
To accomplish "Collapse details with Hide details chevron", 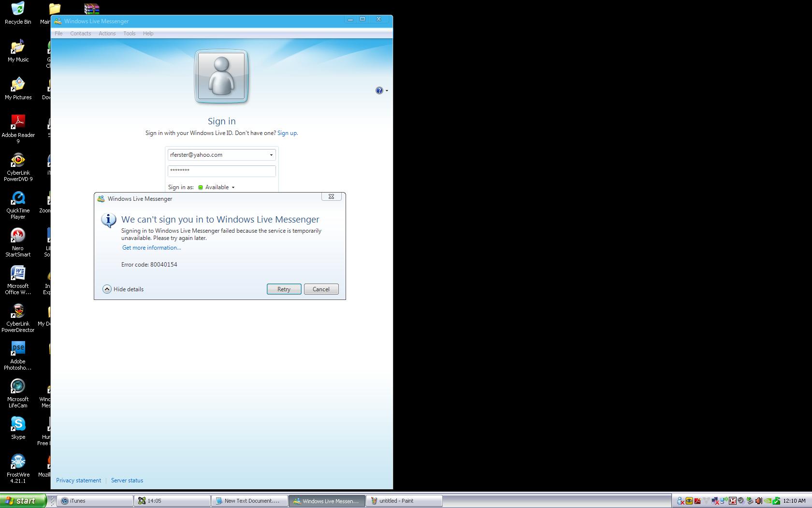I will (107, 289).
